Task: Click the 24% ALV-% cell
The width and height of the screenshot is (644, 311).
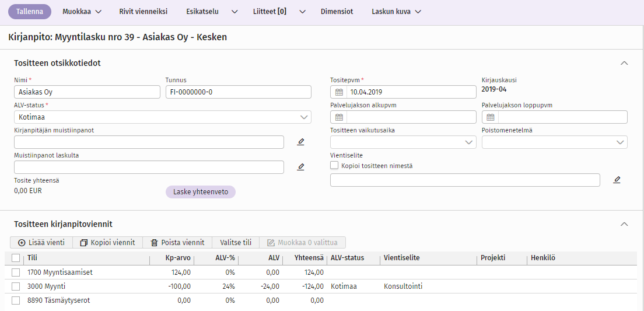Action: pos(229,286)
